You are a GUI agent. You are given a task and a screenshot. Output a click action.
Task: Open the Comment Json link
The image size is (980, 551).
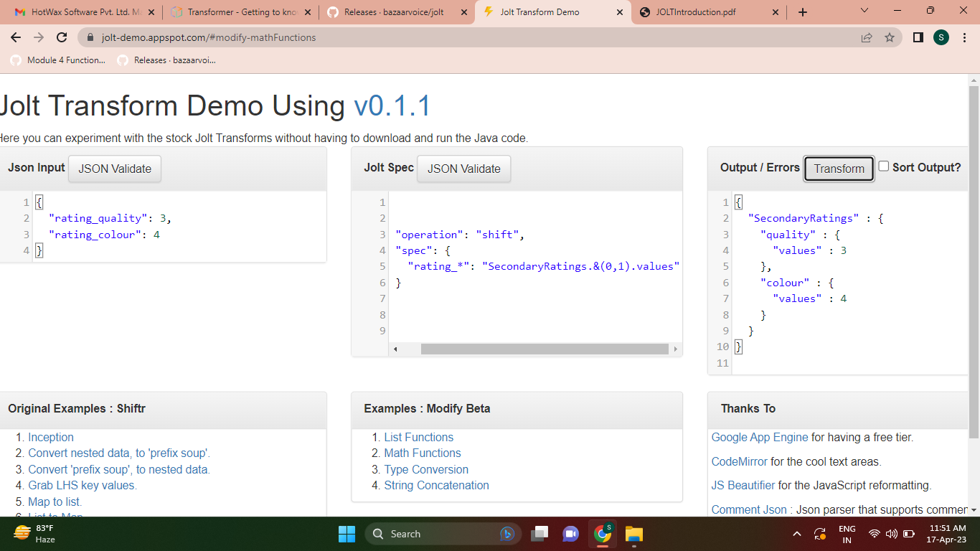(x=749, y=509)
